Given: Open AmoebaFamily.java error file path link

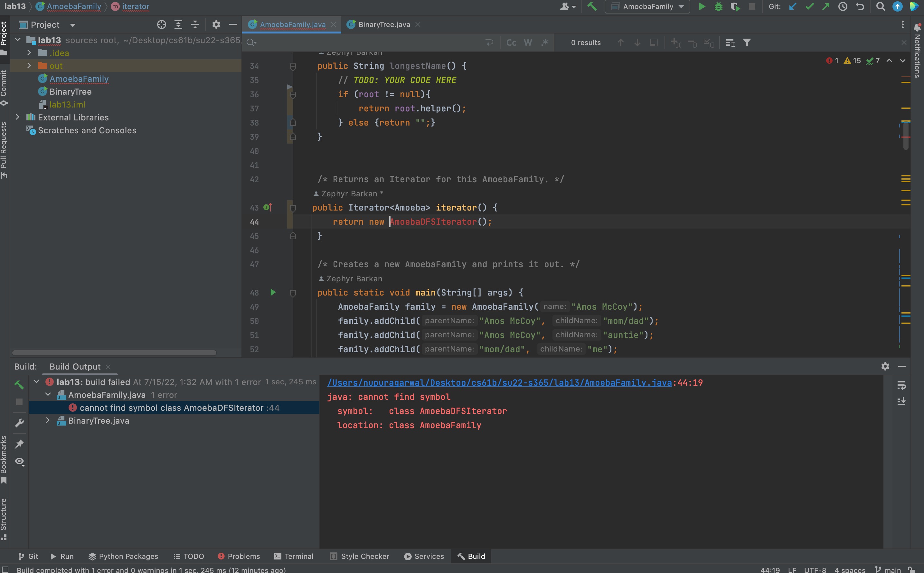Looking at the screenshot, I should (x=499, y=382).
